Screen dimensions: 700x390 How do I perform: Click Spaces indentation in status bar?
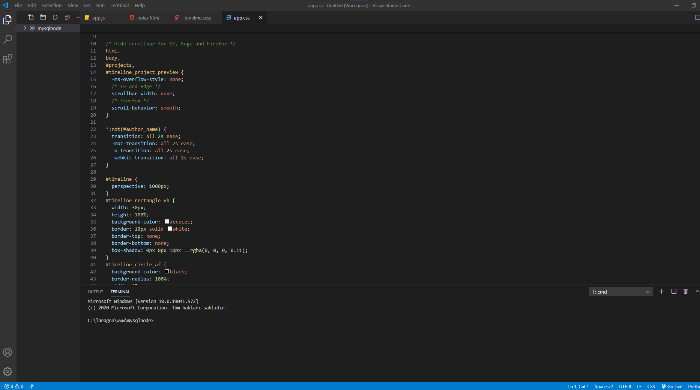[604, 386]
